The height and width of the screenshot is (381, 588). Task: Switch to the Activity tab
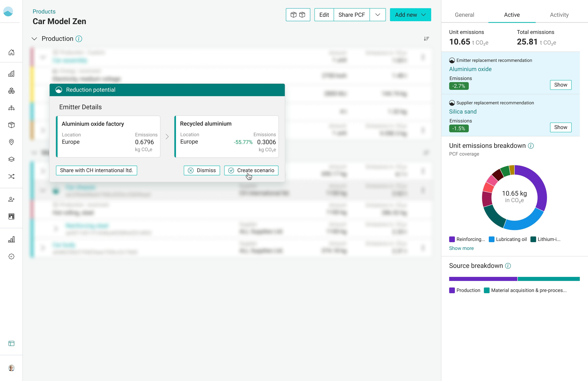coord(559,15)
